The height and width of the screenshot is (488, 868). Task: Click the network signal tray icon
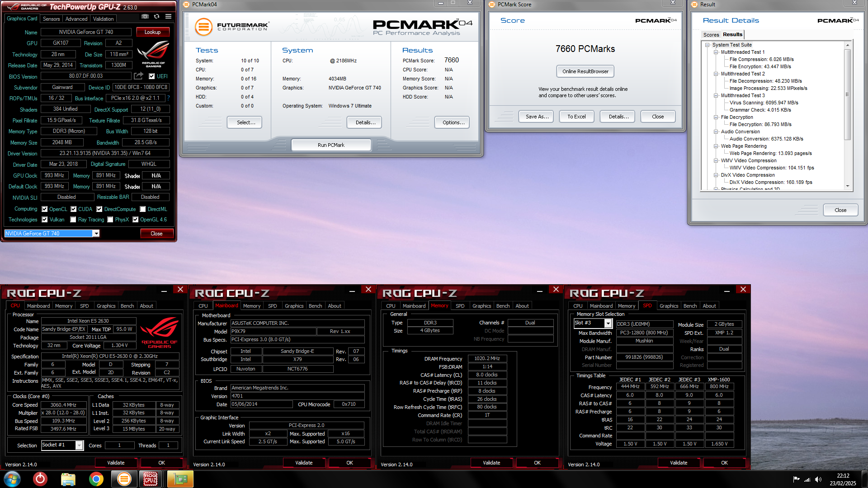(x=807, y=479)
